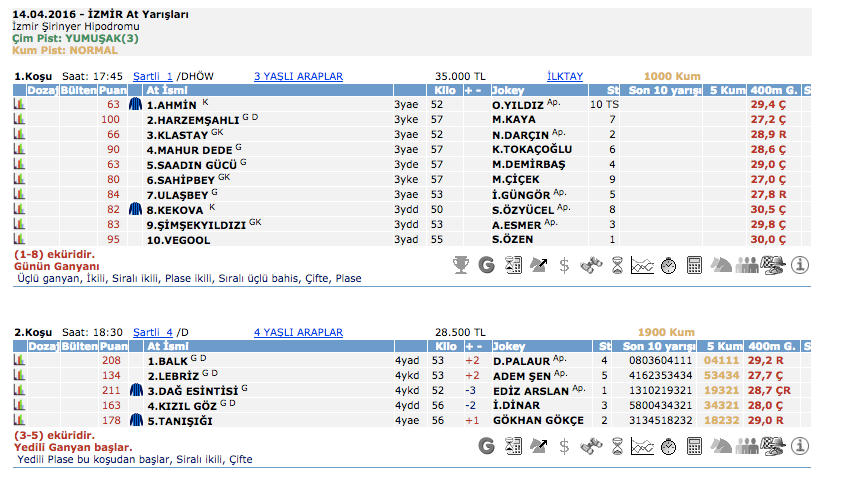Open the İLKTAY link in race 1
842x484 pixels.
tap(565, 76)
